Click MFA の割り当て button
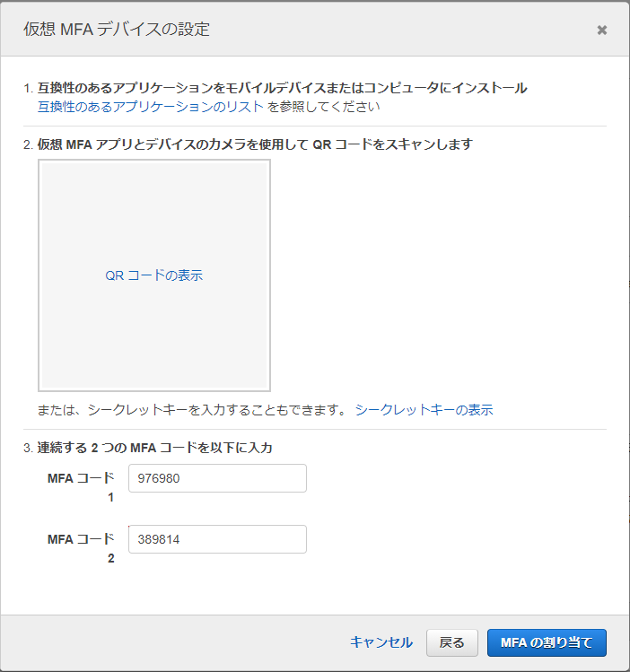Viewport: 630px width, 672px height. 547,642
